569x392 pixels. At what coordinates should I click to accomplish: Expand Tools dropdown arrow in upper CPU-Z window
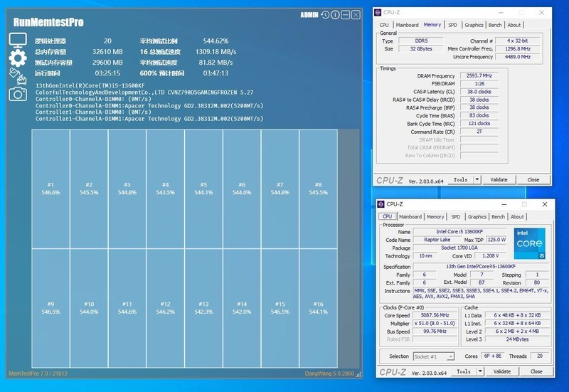click(477, 180)
